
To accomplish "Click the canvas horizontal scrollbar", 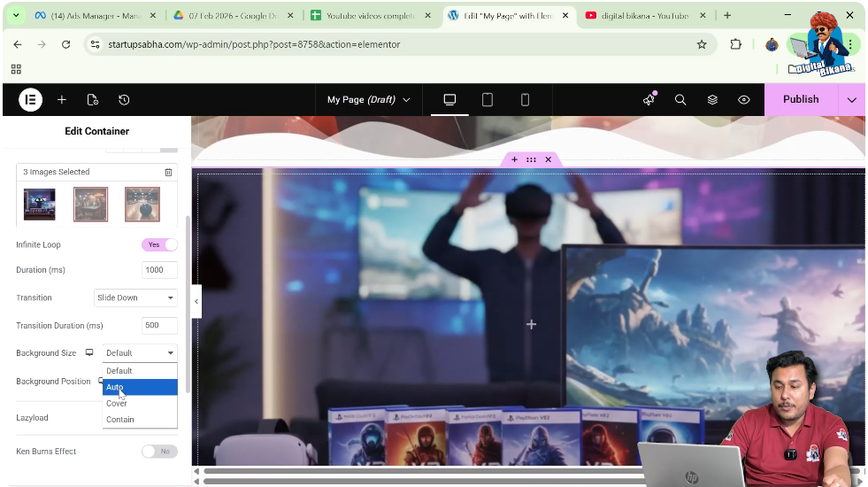I will tap(424, 471).
